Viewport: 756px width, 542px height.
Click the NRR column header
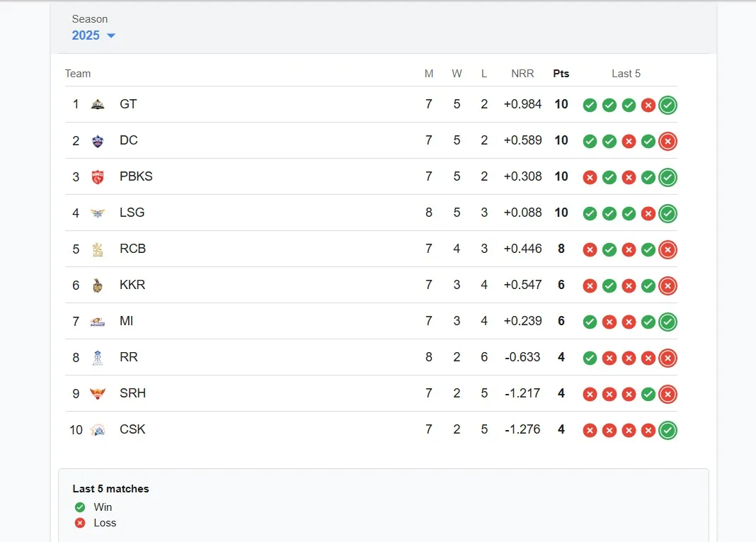(522, 74)
